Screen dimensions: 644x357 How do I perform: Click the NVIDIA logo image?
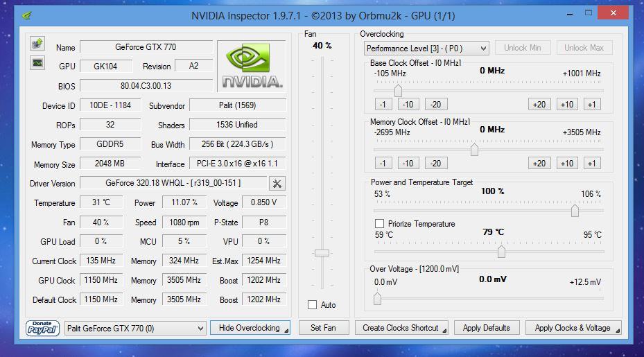pyautogui.click(x=252, y=66)
